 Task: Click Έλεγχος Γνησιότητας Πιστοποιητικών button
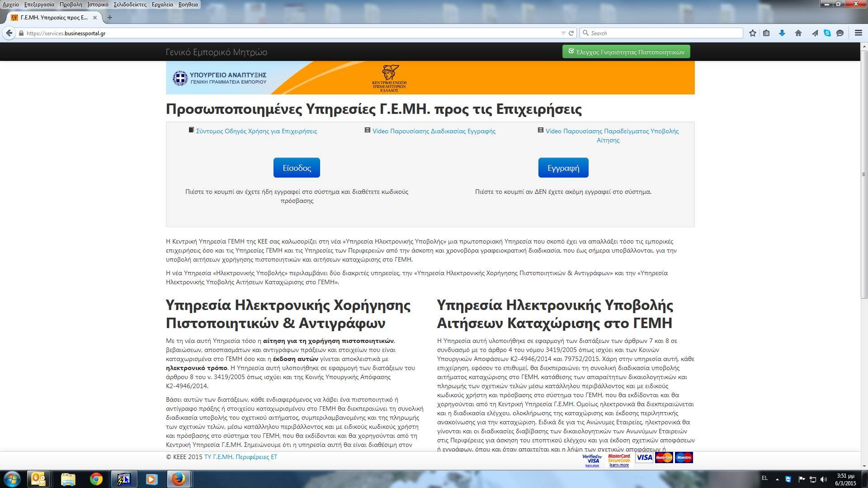pos(626,52)
